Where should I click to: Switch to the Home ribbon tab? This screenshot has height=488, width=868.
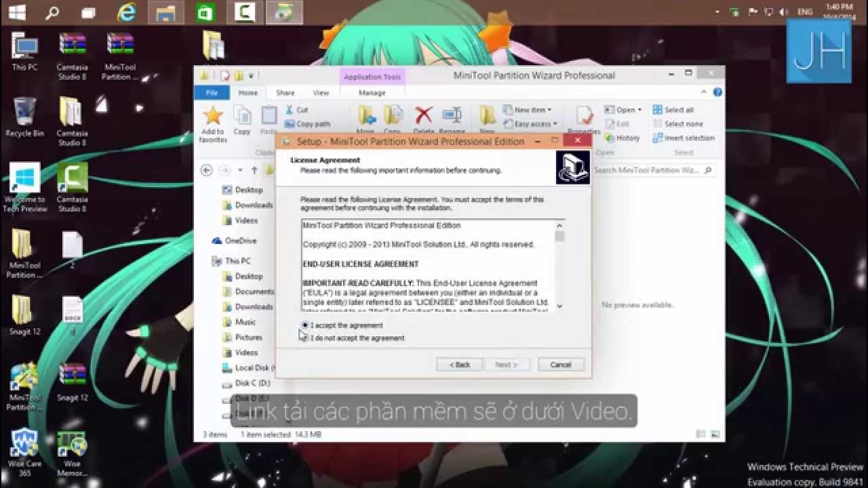click(x=248, y=93)
